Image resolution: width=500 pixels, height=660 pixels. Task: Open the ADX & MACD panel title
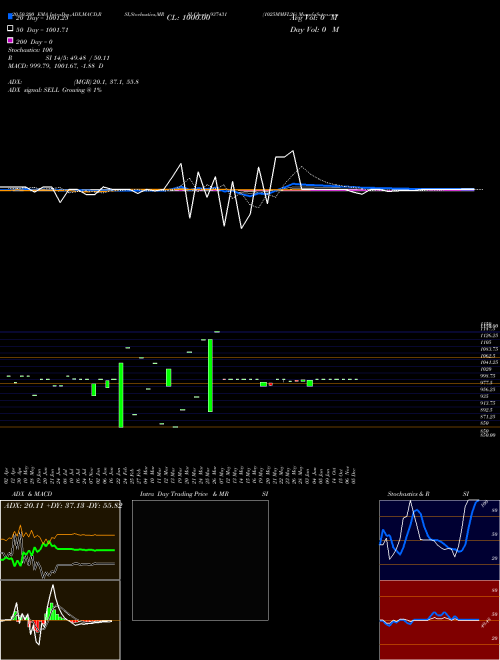[x=32, y=494]
